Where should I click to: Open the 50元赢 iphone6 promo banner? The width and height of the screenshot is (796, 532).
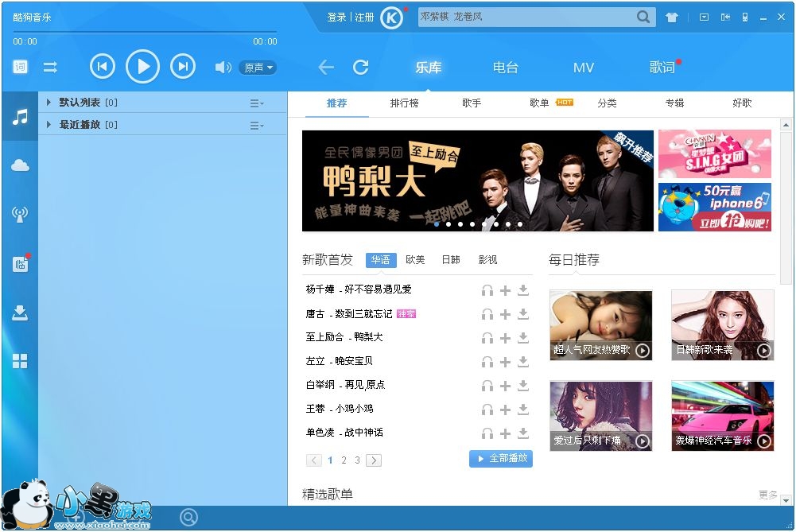[x=715, y=207]
